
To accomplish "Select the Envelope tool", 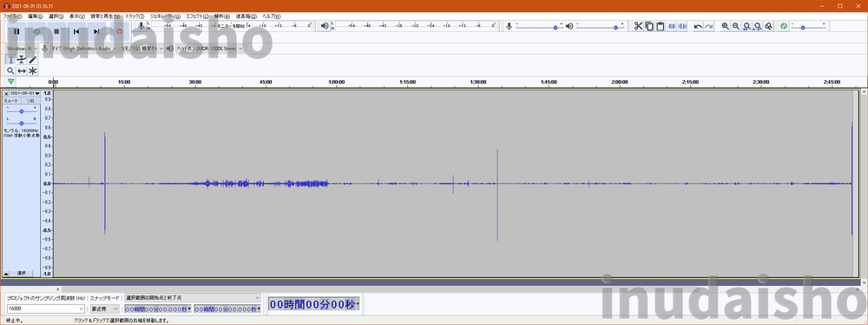I will 22,59.
